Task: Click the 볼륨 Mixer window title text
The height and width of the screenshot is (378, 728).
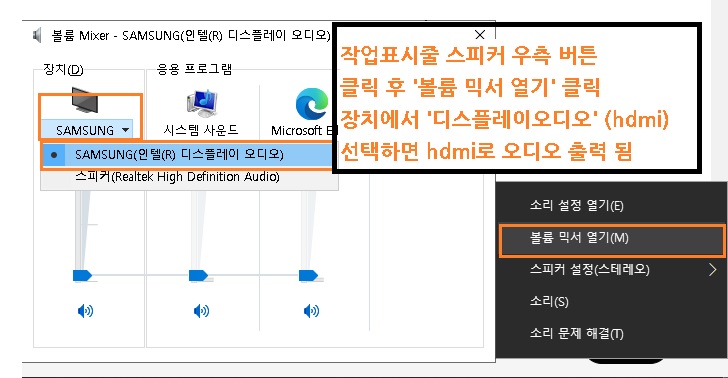Action: point(191,35)
